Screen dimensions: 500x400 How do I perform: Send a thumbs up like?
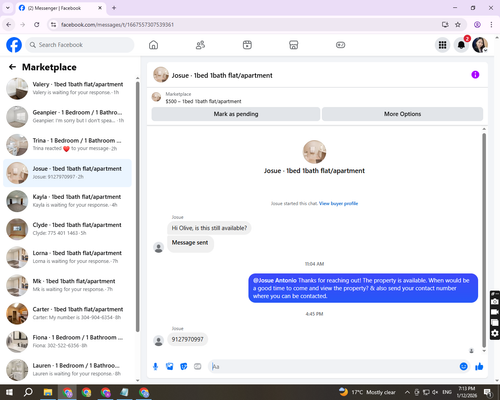pos(479,367)
